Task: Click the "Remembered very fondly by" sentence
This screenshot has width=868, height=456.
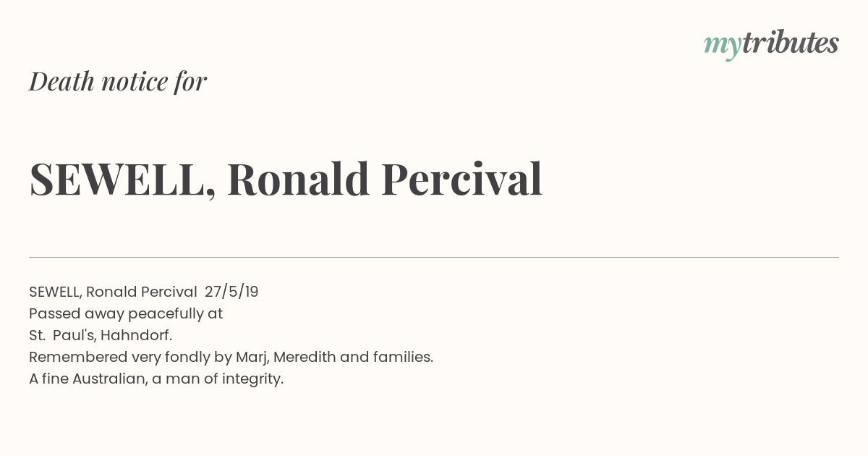Action: [231, 357]
